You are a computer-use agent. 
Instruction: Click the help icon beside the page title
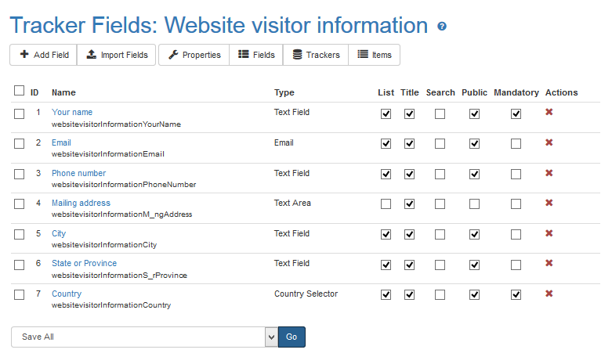pos(442,27)
